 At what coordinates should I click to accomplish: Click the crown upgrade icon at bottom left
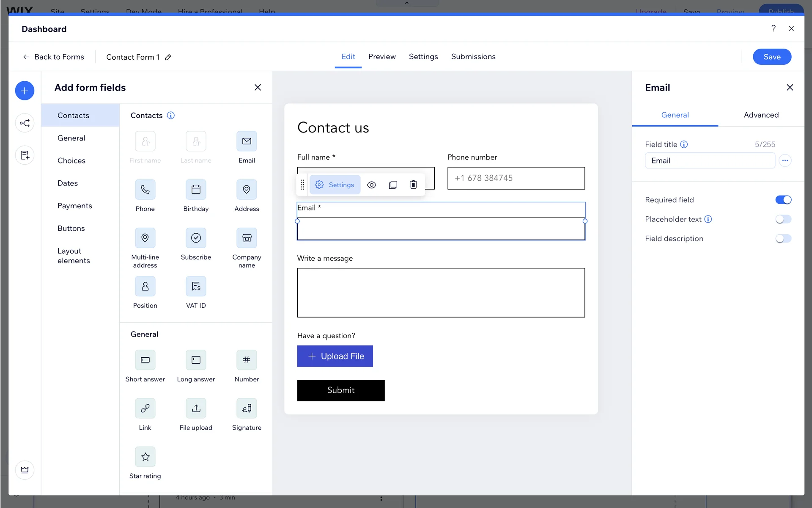[25, 470]
